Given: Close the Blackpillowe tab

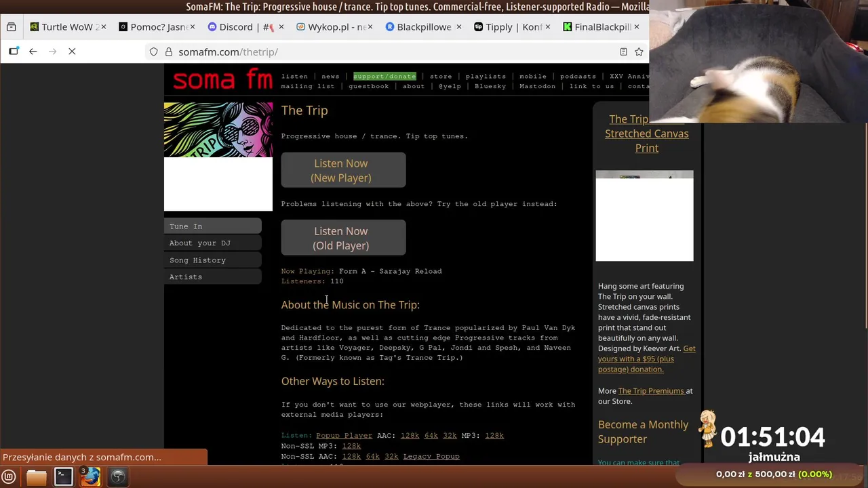Looking at the screenshot, I should click(x=459, y=27).
